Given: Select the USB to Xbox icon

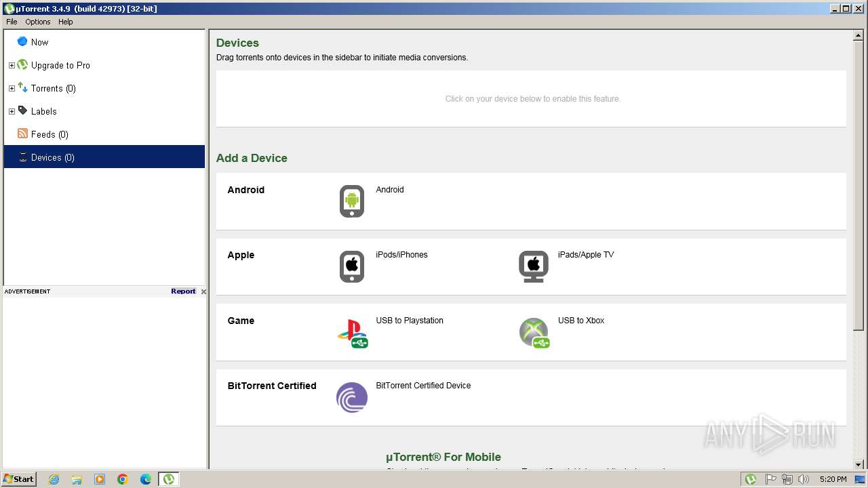Looking at the screenshot, I should [534, 333].
